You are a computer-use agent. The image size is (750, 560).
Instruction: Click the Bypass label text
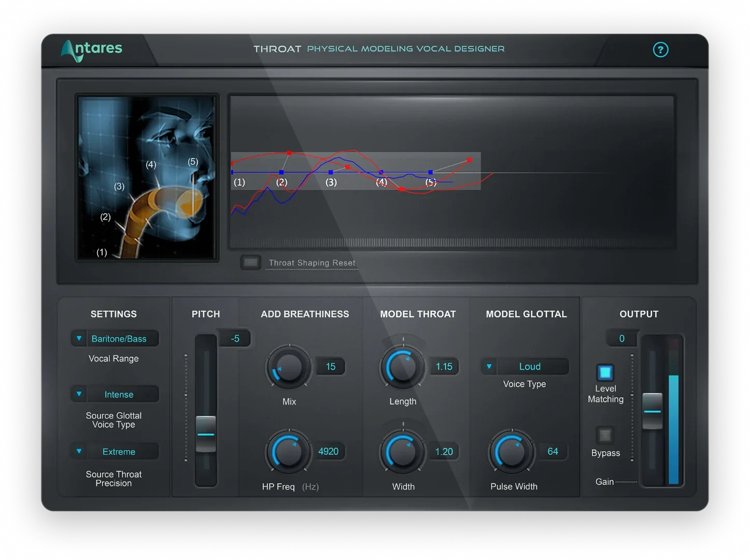tap(605, 453)
